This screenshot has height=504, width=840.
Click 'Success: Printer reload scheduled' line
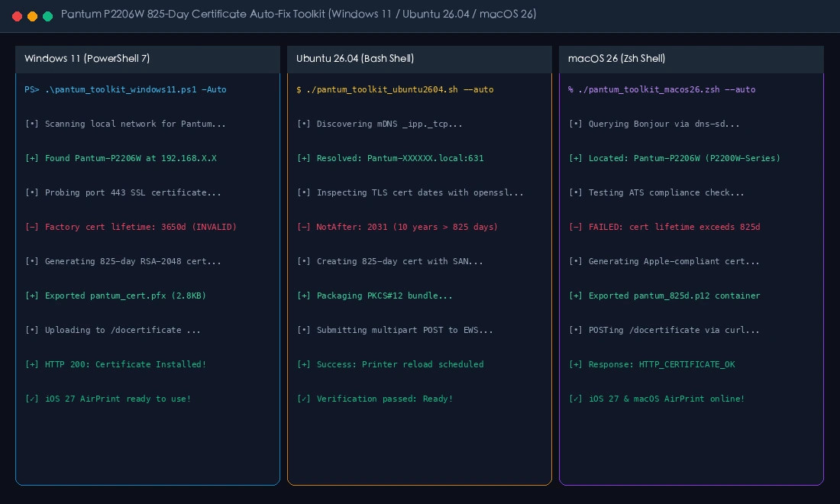pos(390,364)
